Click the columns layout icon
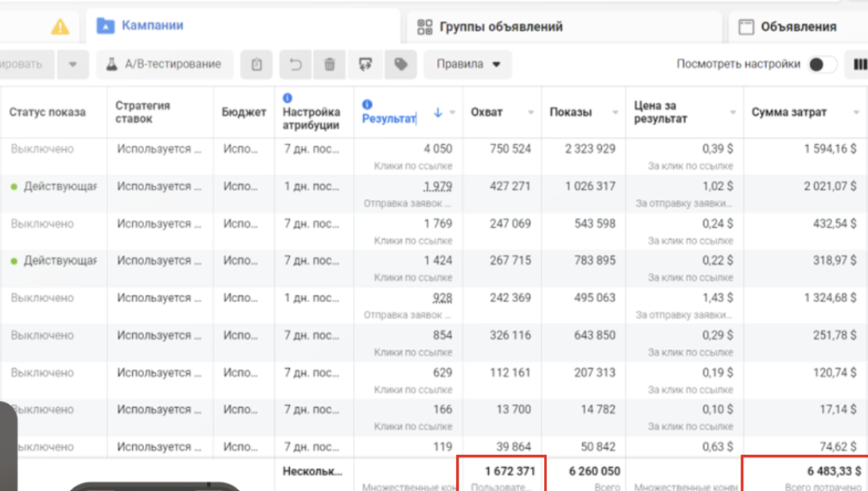Screen dimensions: 868x491 tap(860, 65)
